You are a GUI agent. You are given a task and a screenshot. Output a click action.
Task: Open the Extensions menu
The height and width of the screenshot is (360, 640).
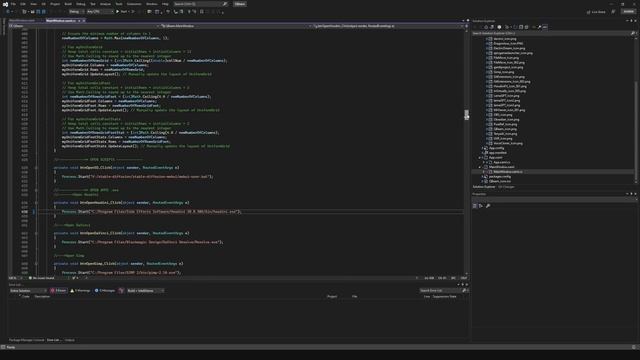pyautogui.click(x=134, y=4)
